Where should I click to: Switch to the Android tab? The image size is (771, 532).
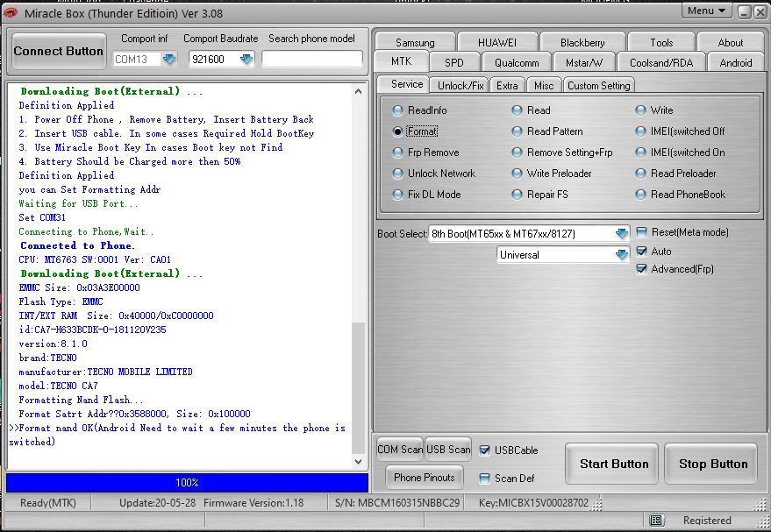coord(736,63)
